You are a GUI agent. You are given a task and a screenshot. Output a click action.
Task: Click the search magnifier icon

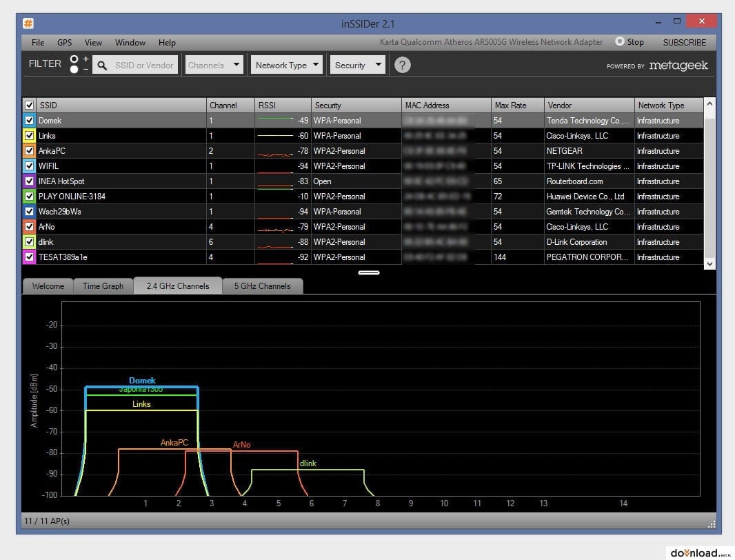click(x=102, y=66)
